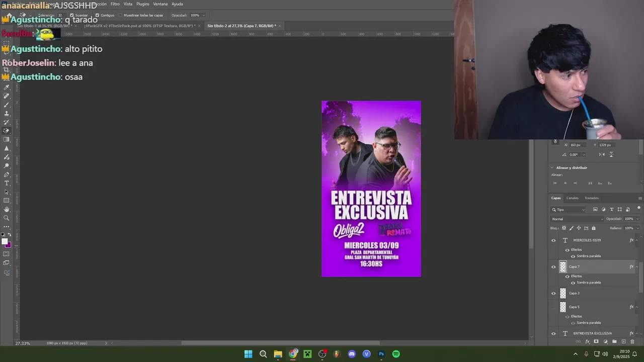Open the layer Opacidad dropdown arrow

tap(637, 219)
